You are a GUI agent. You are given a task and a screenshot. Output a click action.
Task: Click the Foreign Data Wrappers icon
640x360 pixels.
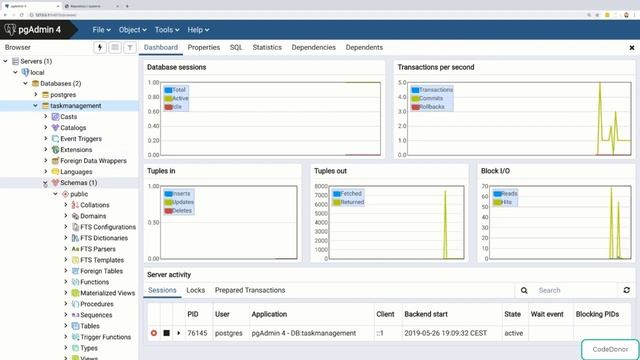click(x=56, y=161)
